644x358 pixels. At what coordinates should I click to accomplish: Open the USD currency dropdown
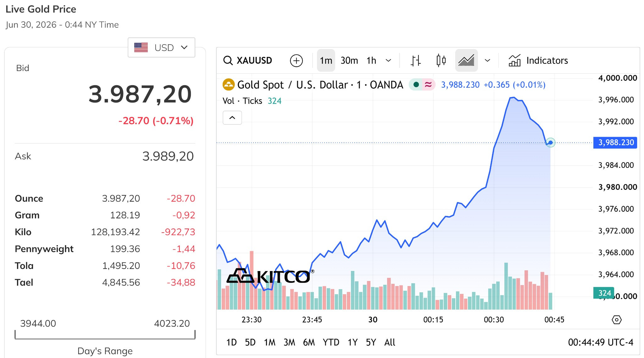click(x=161, y=47)
